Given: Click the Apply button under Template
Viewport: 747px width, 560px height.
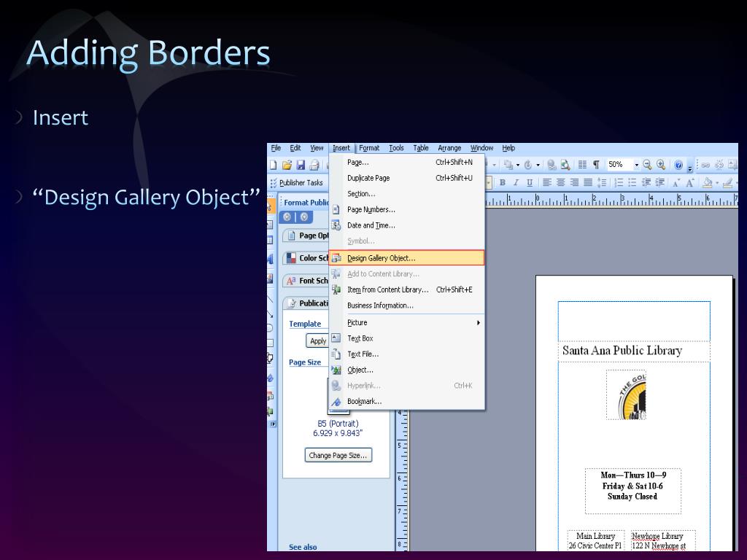Looking at the screenshot, I should click(x=317, y=341).
